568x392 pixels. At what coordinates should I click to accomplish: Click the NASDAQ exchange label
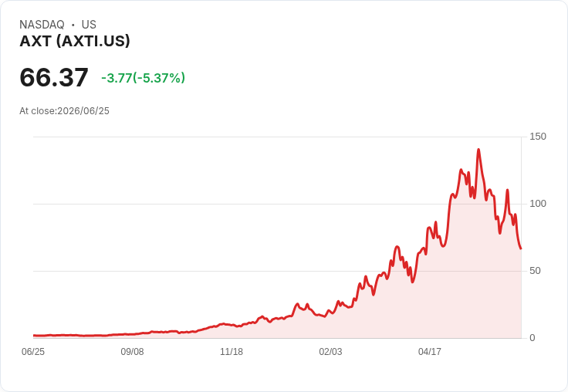click(42, 25)
